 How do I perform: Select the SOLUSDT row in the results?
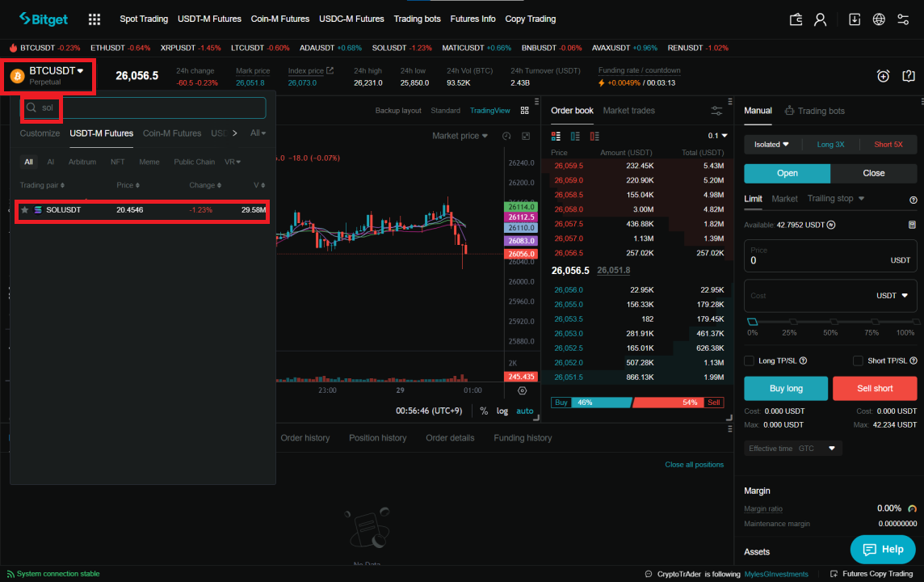pos(143,210)
